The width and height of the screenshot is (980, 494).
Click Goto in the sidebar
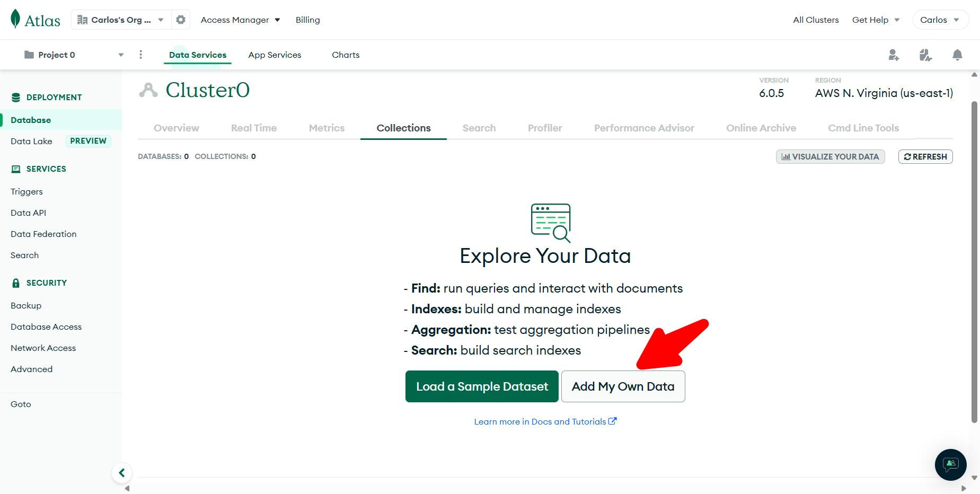point(21,404)
